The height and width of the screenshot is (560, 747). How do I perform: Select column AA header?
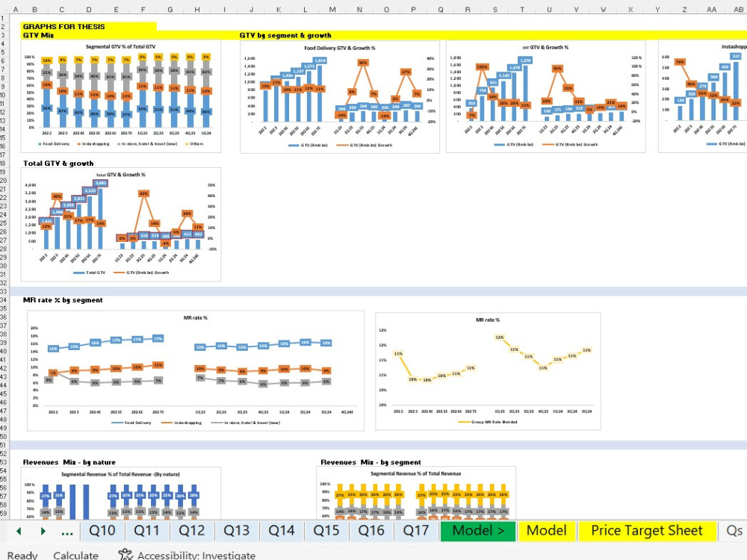point(711,9)
